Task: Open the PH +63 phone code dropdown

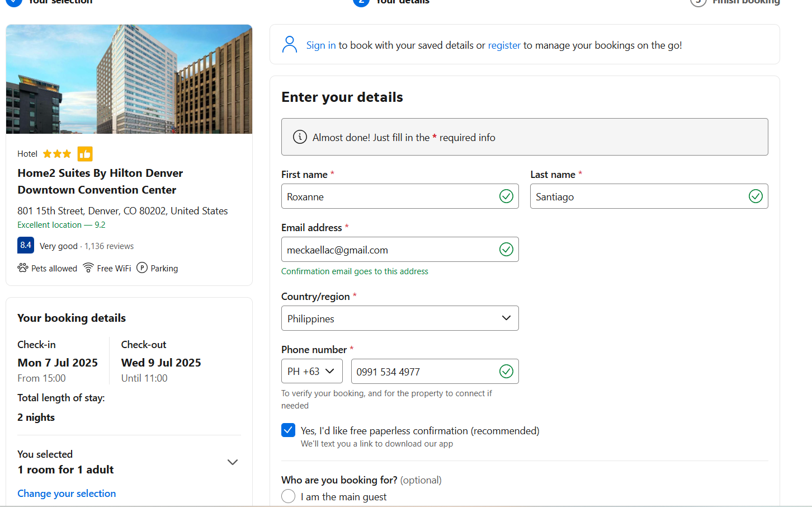Action: pos(311,372)
